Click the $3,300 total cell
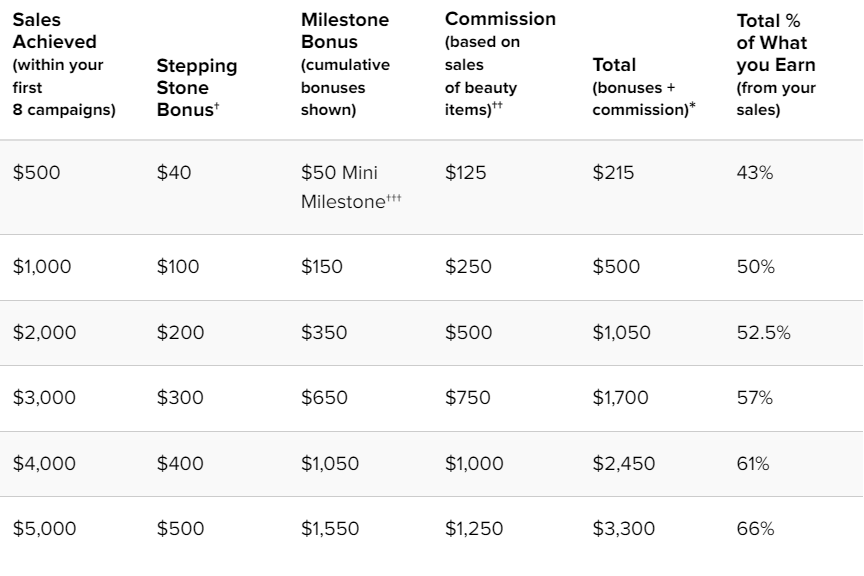This screenshot has height=576, width=864. click(x=622, y=529)
